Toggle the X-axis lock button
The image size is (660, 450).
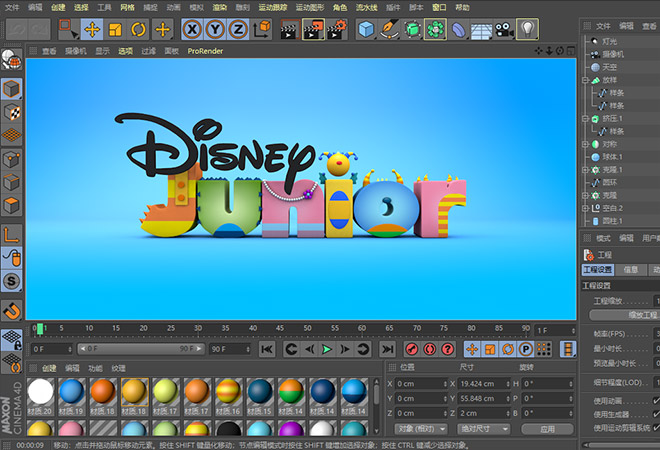point(192,29)
